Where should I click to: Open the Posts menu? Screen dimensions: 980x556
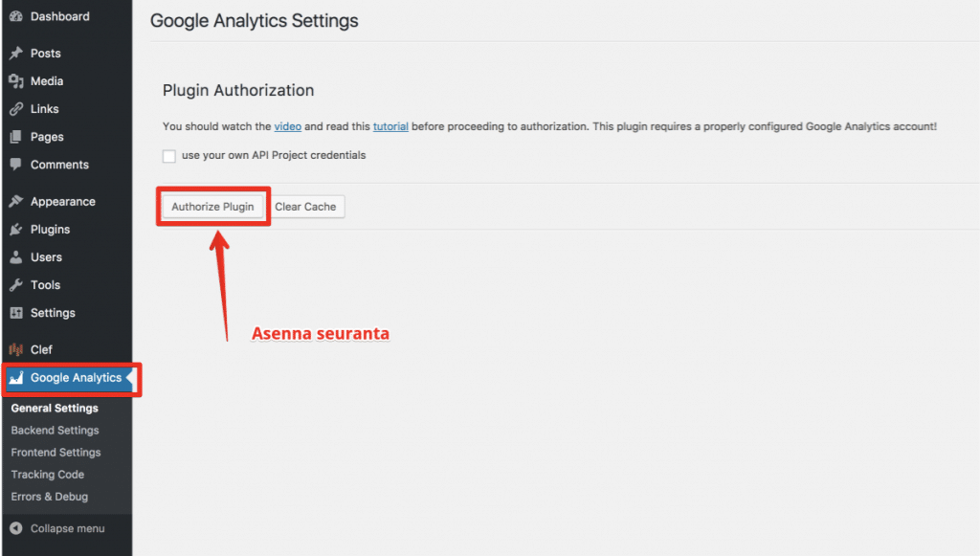click(x=46, y=53)
